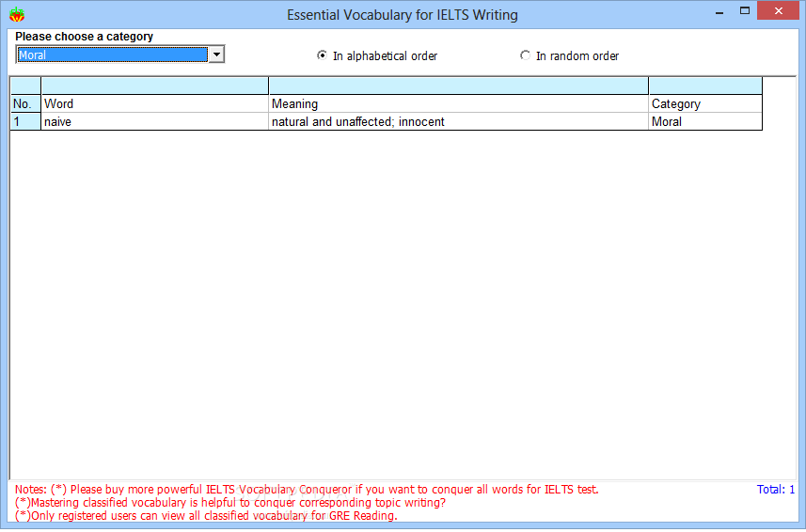Click the IELTS Vocabulary Conqueror purchase note
The width and height of the screenshot is (806, 532).
coord(307,490)
